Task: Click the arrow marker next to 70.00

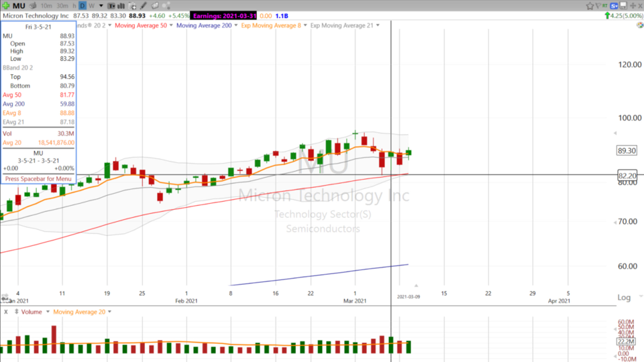Action: (615, 223)
